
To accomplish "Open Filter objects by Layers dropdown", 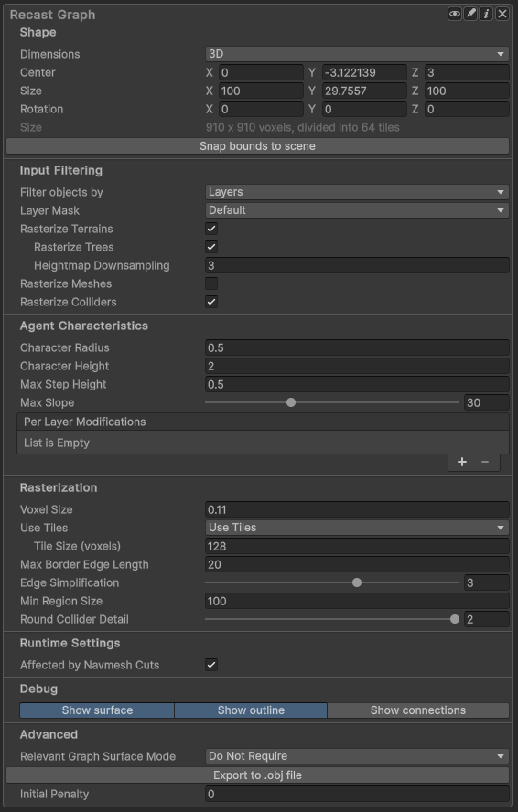I will tap(357, 192).
